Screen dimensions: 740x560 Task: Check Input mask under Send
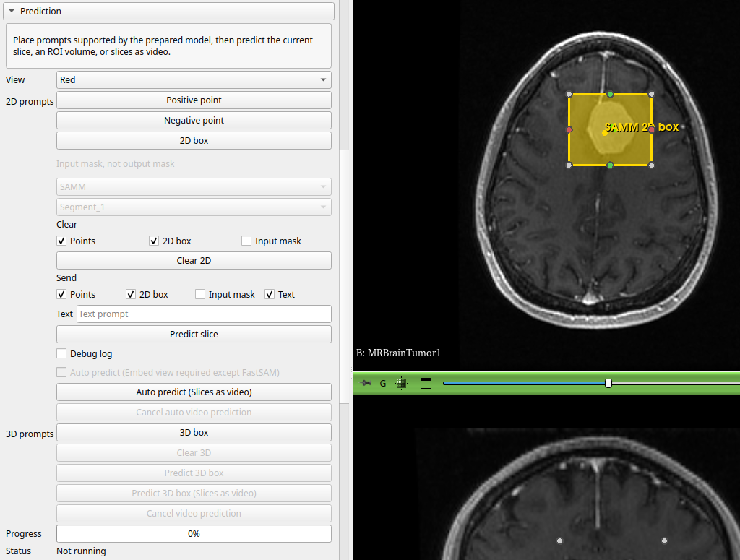[200, 294]
